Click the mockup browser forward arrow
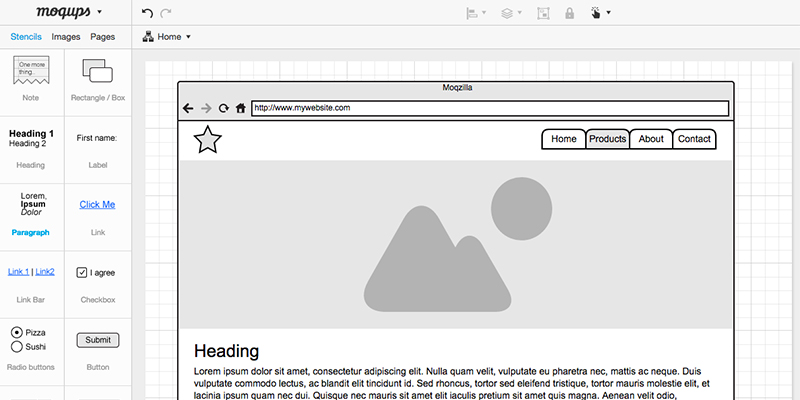This screenshot has width=800, height=400. pyautogui.click(x=206, y=108)
